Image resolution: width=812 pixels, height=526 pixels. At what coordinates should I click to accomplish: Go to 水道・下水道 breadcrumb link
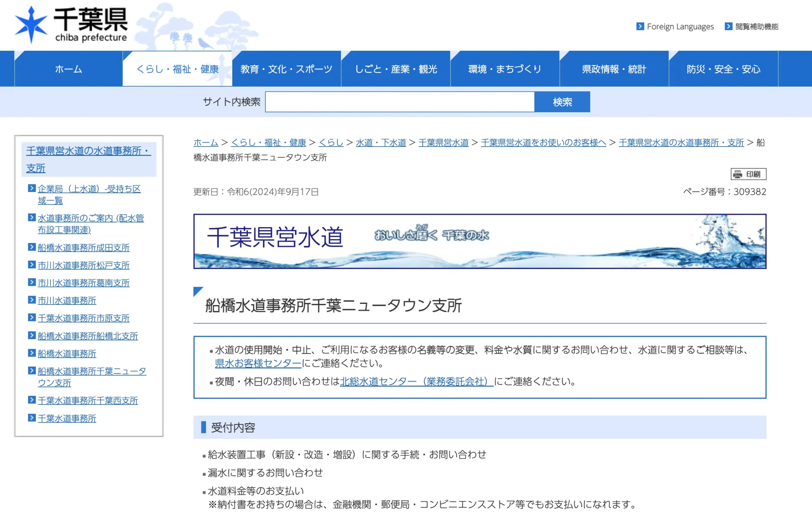[x=381, y=142]
